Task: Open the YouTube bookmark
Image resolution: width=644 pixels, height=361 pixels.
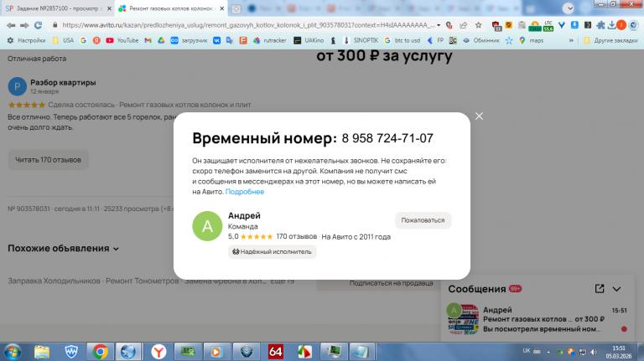Action: [x=122, y=40]
